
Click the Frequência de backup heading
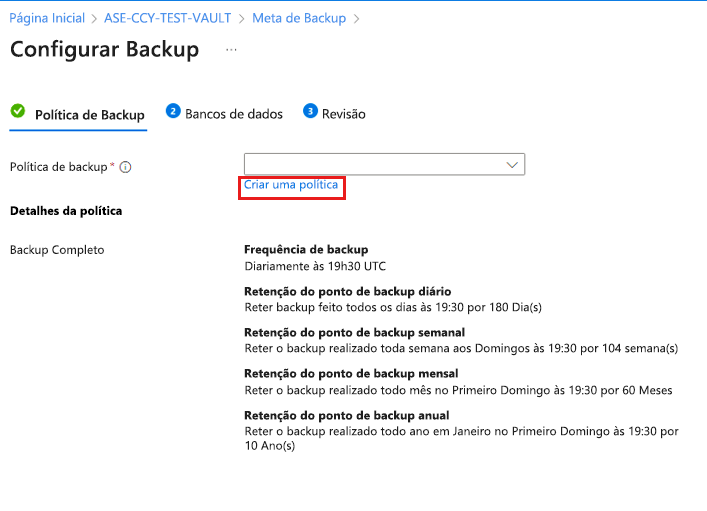[306, 249]
